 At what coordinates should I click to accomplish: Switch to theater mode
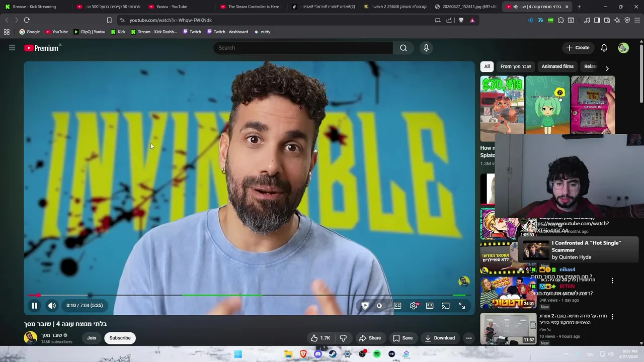[430, 305]
